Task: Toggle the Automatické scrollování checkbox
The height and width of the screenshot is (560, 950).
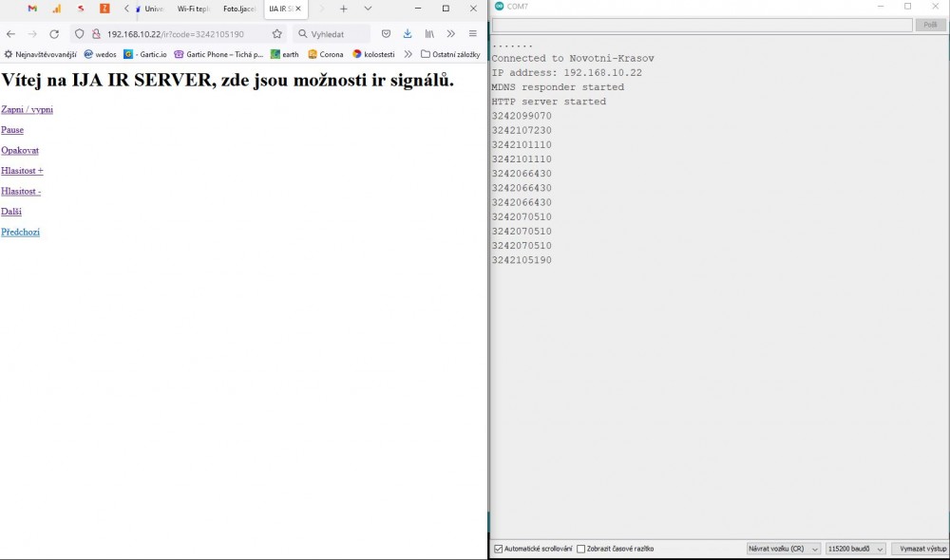Action: tap(499, 549)
